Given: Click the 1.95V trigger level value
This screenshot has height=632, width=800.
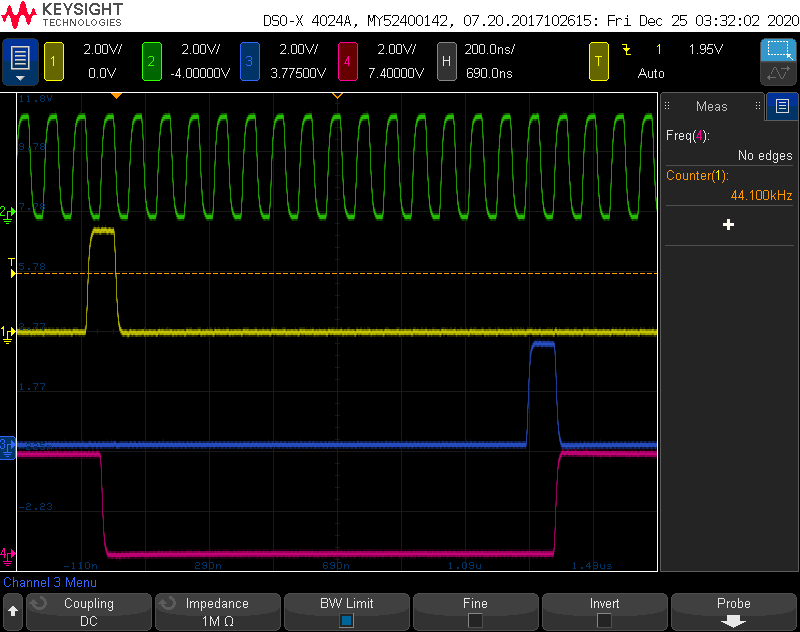Looking at the screenshot, I should 706,49.
